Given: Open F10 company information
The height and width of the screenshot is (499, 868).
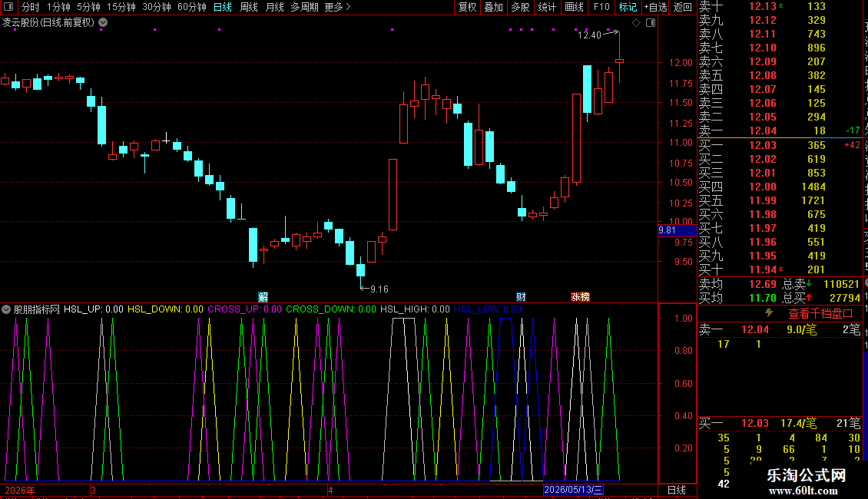Looking at the screenshot, I should tap(601, 7).
